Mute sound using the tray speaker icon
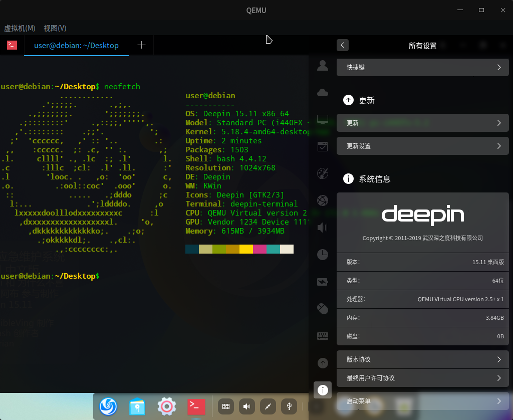The height and width of the screenshot is (420, 513). (x=246, y=406)
